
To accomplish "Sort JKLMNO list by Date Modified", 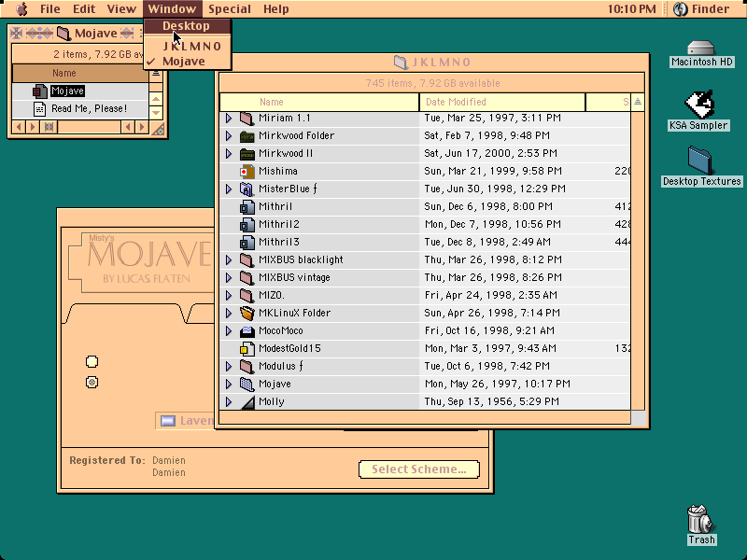I will point(502,102).
